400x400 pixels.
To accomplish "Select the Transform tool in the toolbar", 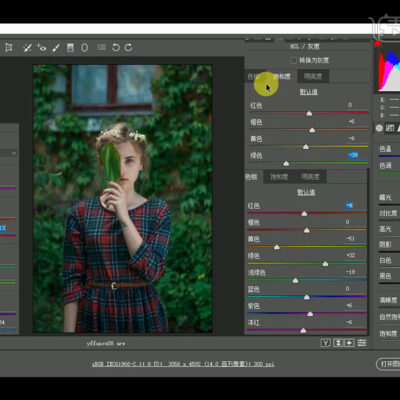I will 9,48.
